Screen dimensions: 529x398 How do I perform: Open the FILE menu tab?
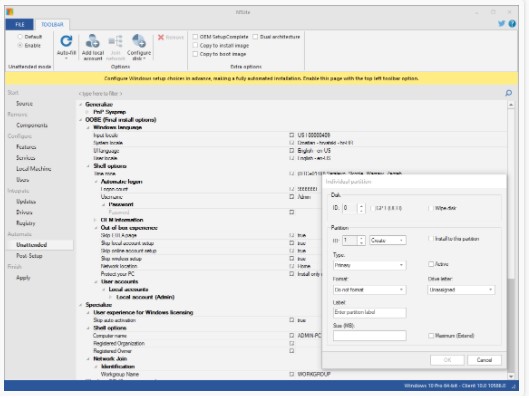[20, 24]
